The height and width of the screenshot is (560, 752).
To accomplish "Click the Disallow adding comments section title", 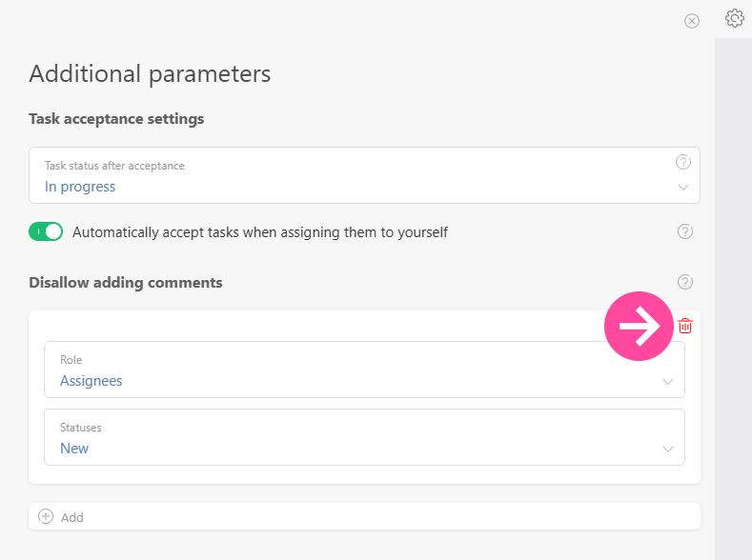I will pos(126,283).
